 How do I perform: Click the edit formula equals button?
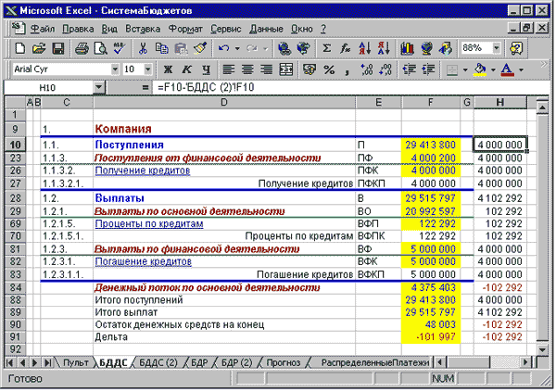pyautogui.click(x=145, y=87)
